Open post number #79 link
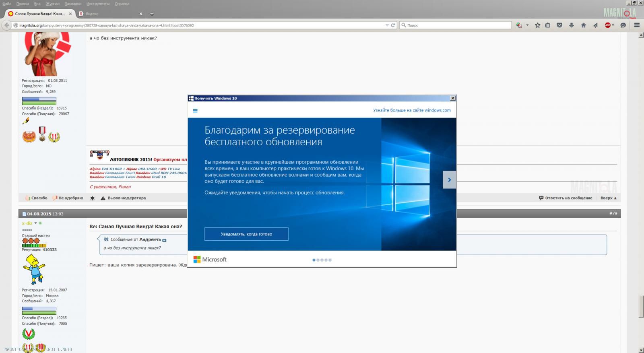Image resolution: width=644 pixels, height=353 pixels. (613, 213)
